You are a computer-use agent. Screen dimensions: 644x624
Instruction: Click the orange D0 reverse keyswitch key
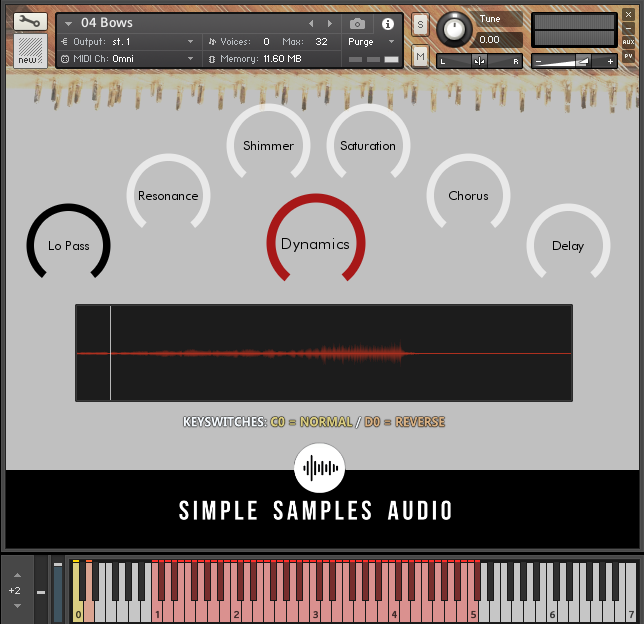(89, 612)
